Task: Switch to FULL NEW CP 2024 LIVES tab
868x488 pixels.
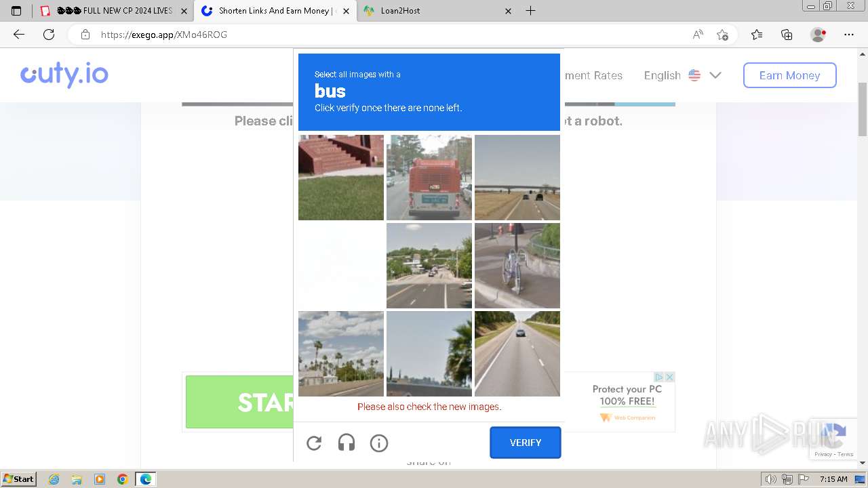Action: (x=107, y=11)
